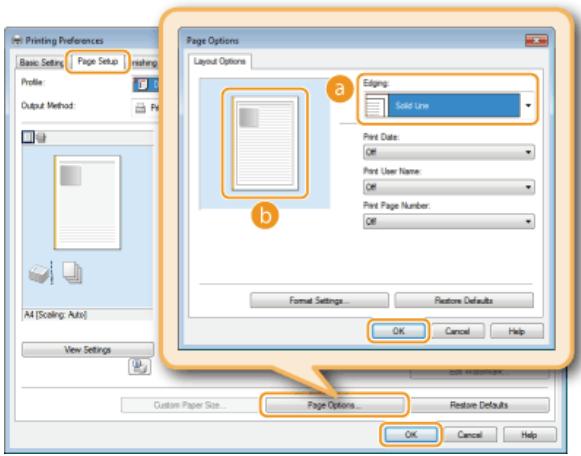Open the Print Date dropdown
Screen dimensions: 581x456
(x=449, y=152)
